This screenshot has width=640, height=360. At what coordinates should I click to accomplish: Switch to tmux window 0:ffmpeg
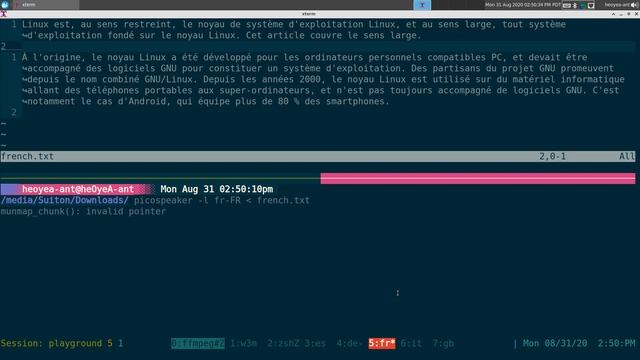pyautogui.click(x=198, y=343)
